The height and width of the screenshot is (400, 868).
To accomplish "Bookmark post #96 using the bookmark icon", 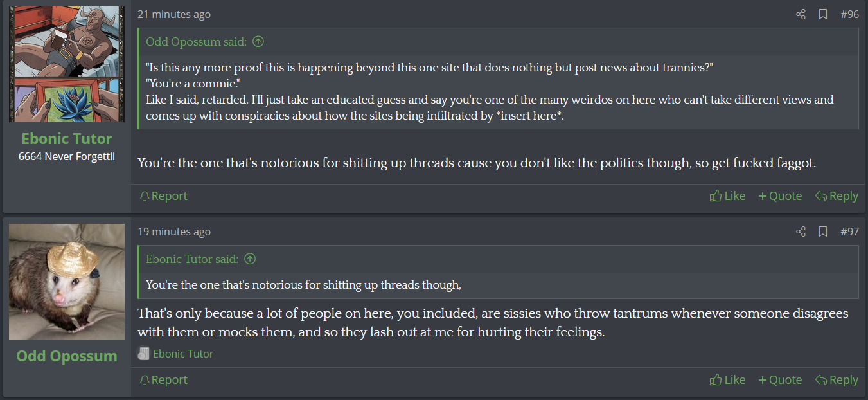I will click(x=822, y=14).
